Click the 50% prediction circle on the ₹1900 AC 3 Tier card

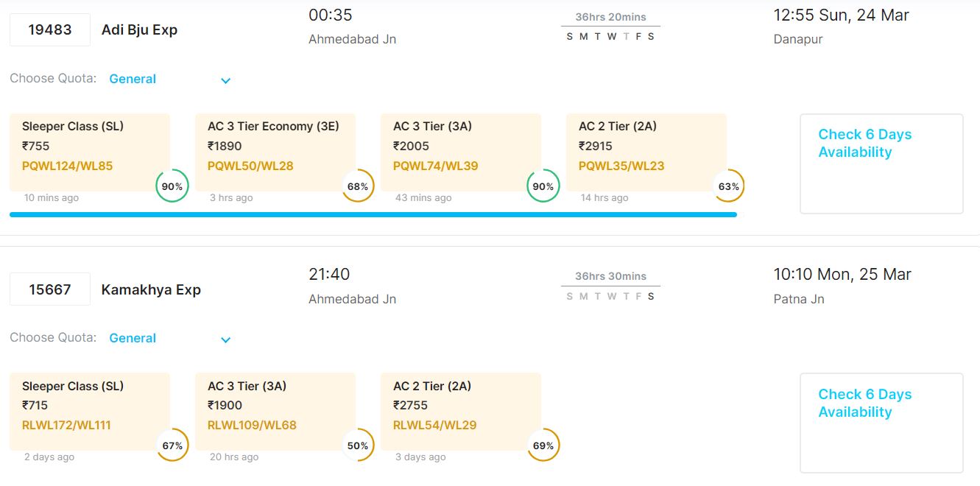click(358, 445)
